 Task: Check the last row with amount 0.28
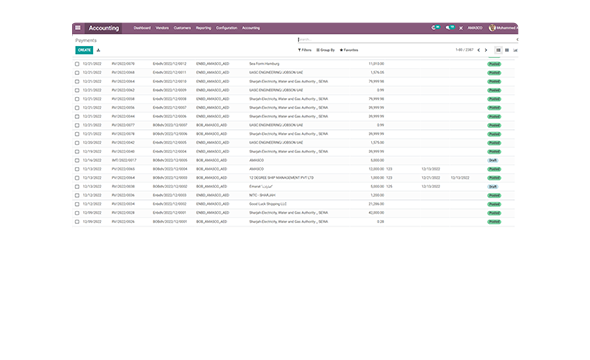pos(77,222)
